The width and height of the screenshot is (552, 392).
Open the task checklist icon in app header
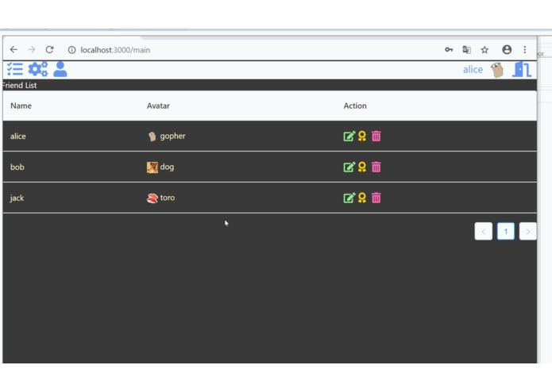(x=15, y=69)
